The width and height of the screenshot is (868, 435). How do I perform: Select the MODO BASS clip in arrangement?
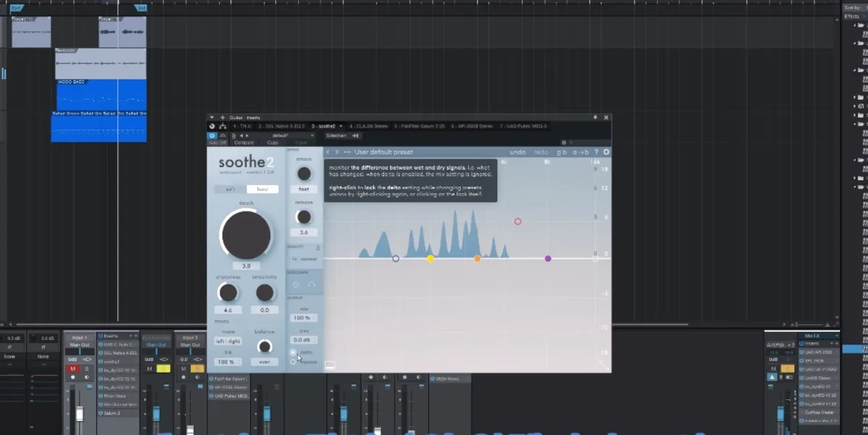101,95
